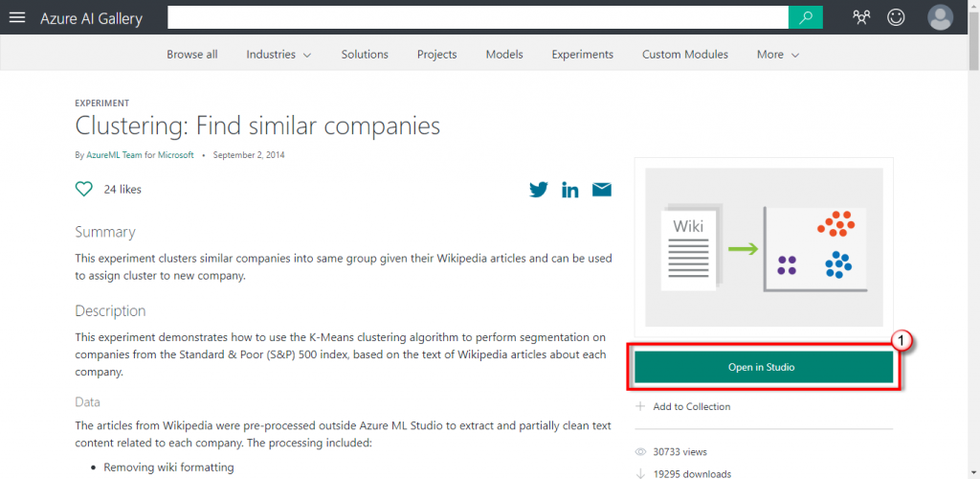This screenshot has width=980, height=479.
Task: Click the 'EXPERIMENT' label above title
Action: coord(102,103)
